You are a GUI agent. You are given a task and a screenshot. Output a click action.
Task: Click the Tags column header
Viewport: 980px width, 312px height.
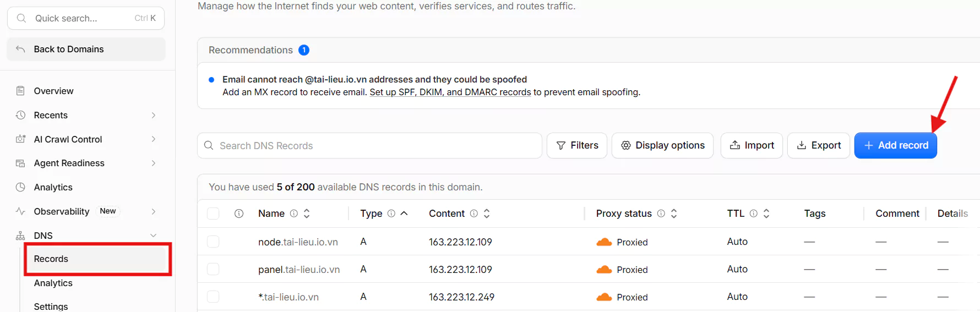[x=814, y=214]
